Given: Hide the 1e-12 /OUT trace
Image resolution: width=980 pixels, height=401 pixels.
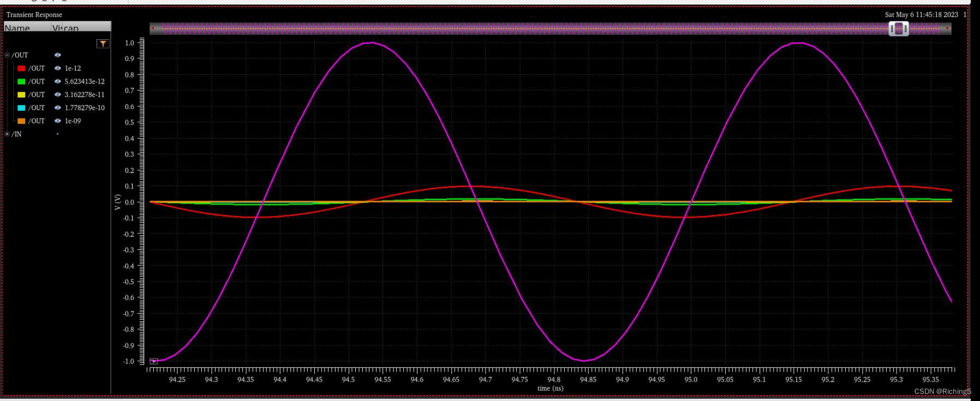Looking at the screenshot, I should [57, 68].
